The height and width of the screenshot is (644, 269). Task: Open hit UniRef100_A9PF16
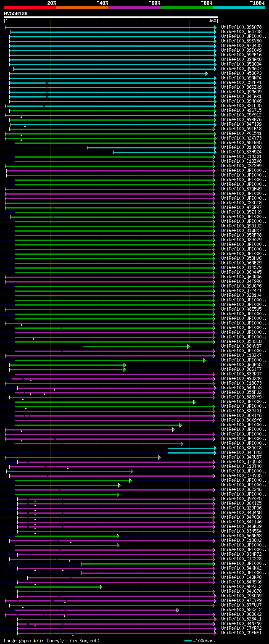[241, 55]
